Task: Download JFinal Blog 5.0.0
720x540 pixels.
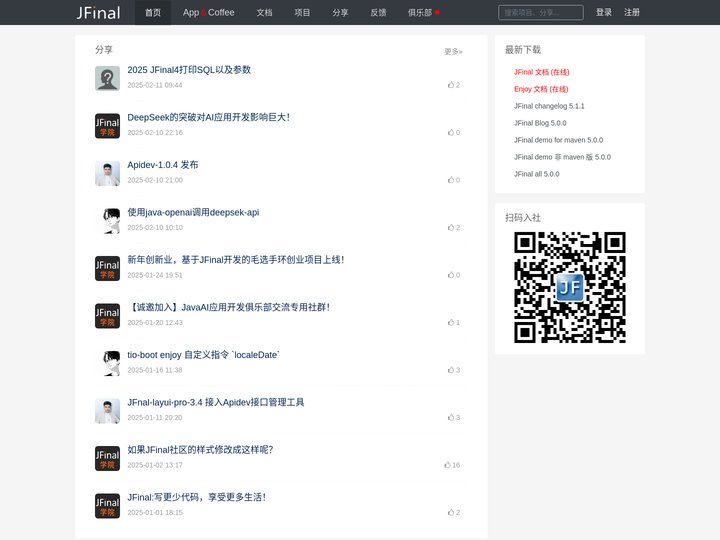Action: point(540,123)
